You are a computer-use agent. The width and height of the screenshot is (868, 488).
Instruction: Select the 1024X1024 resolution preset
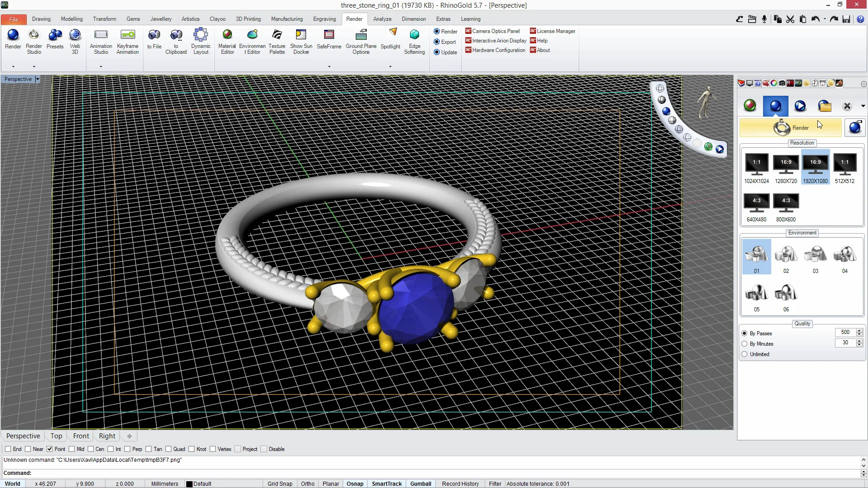coord(756,168)
